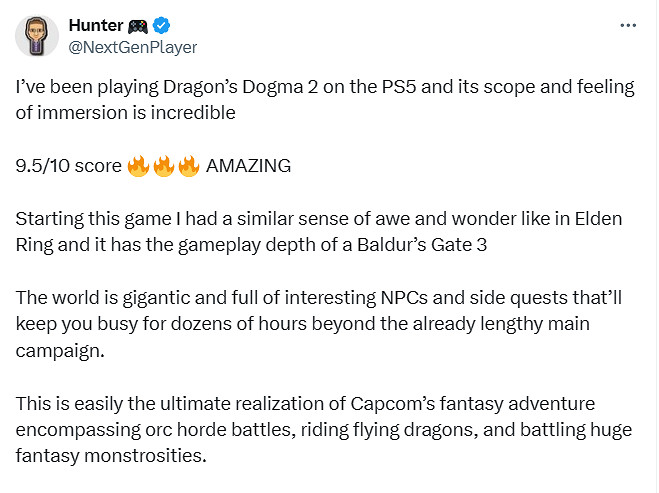Click Hunter's profile avatar picture
This screenshot has width=659, height=493.
pyautogui.click(x=36, y=36)
